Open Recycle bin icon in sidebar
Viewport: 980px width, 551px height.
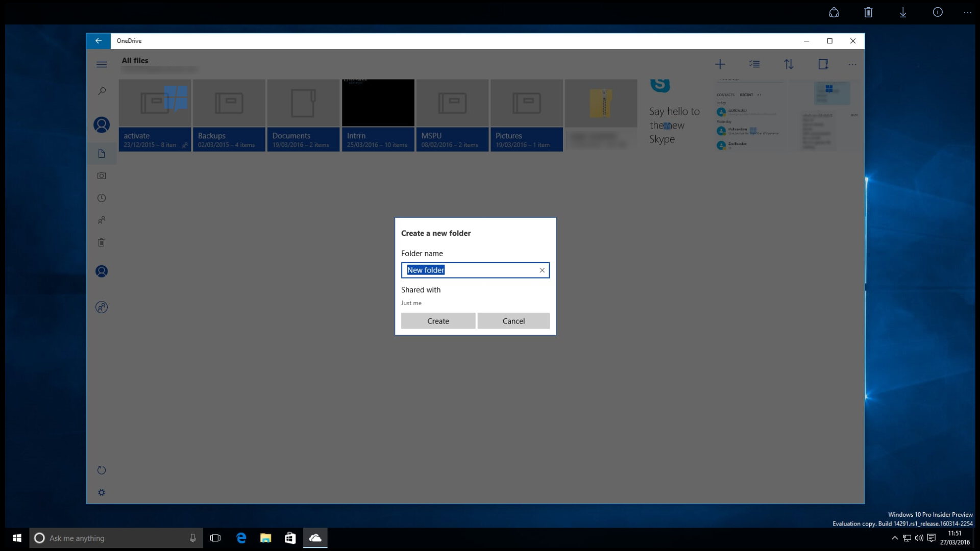[102, 242]
